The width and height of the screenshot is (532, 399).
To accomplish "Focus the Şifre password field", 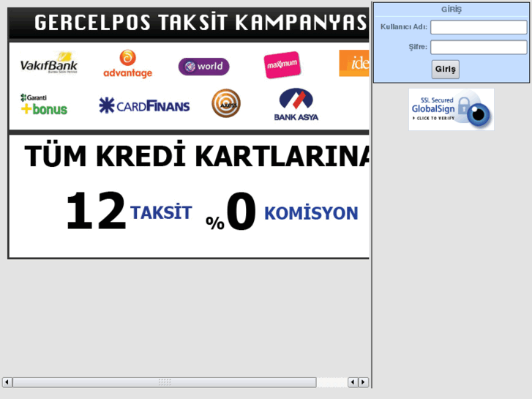I will [x=479, y=47].
